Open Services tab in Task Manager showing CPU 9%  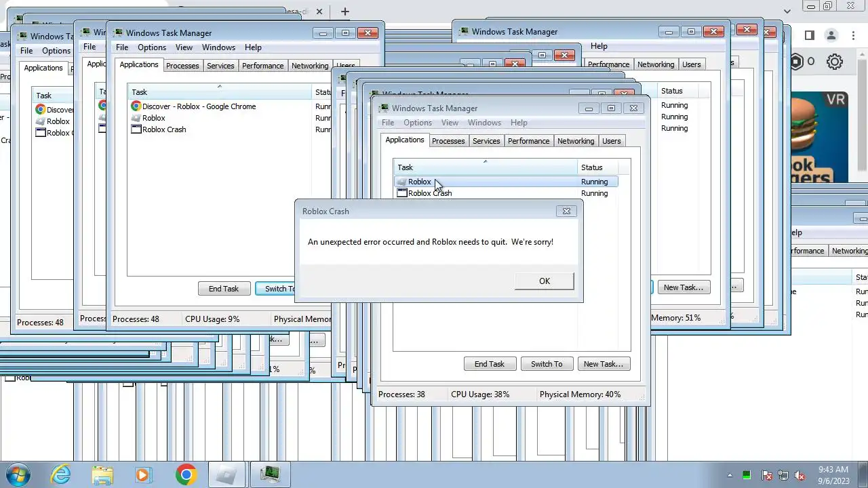pos(220,66)
